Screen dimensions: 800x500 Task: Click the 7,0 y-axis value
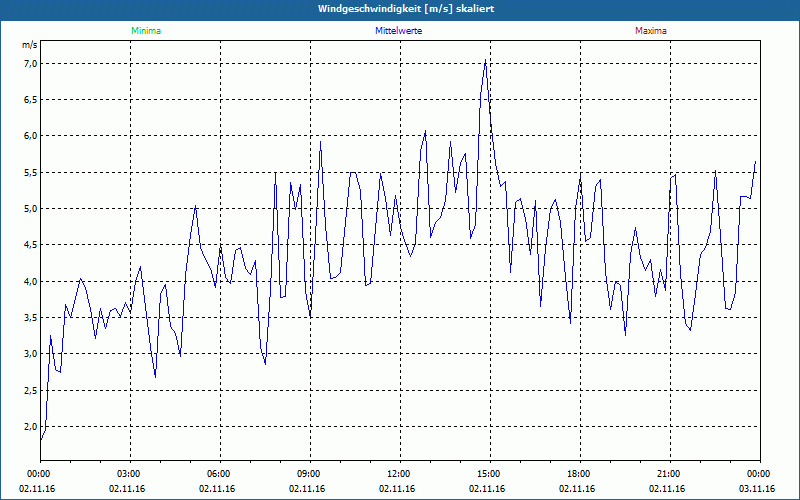(x=31, y=63)
